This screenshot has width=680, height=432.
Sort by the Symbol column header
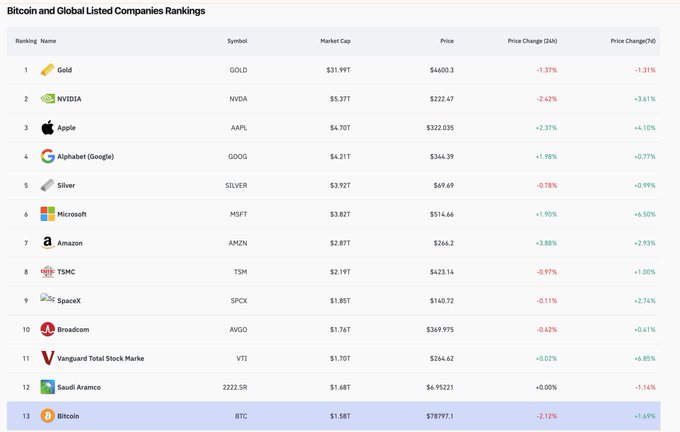(237, 41)
